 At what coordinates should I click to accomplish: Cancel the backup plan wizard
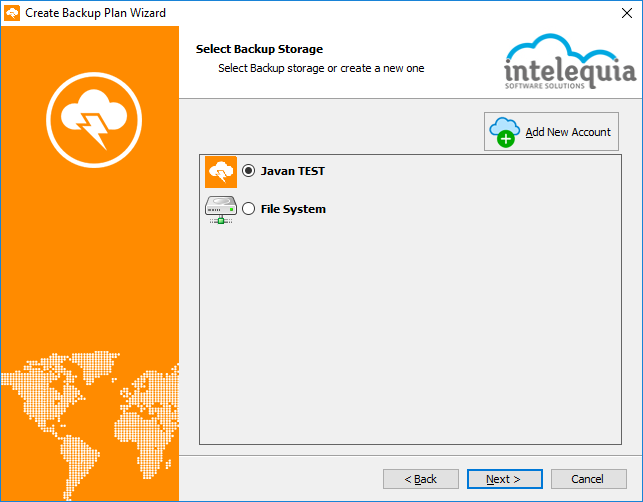pos(588,479)
